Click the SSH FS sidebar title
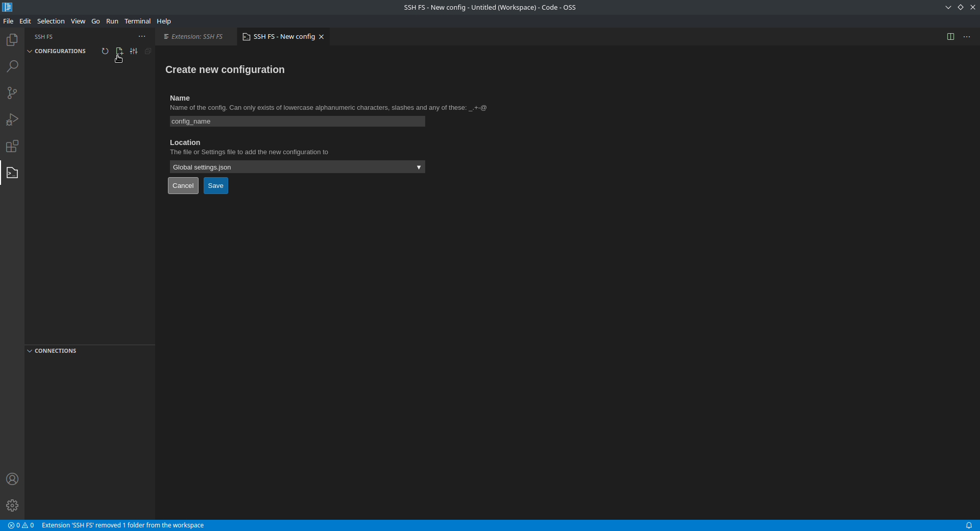 click(43, 37)
